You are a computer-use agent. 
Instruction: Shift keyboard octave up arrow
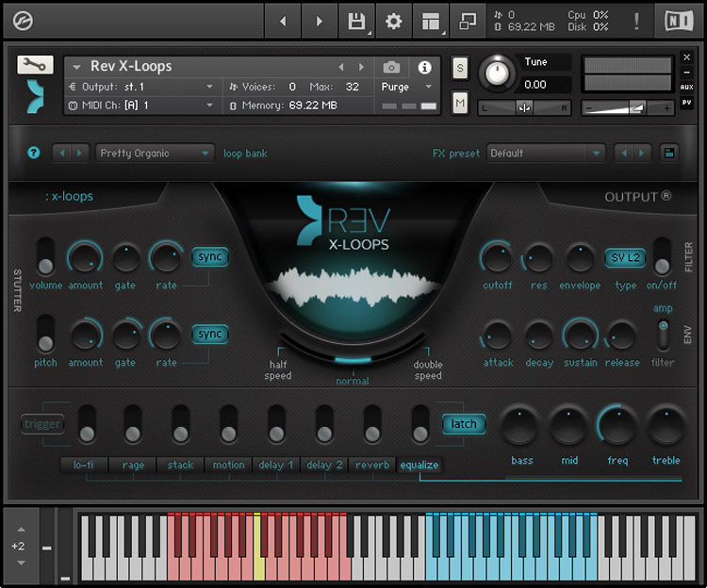point(21,530)
